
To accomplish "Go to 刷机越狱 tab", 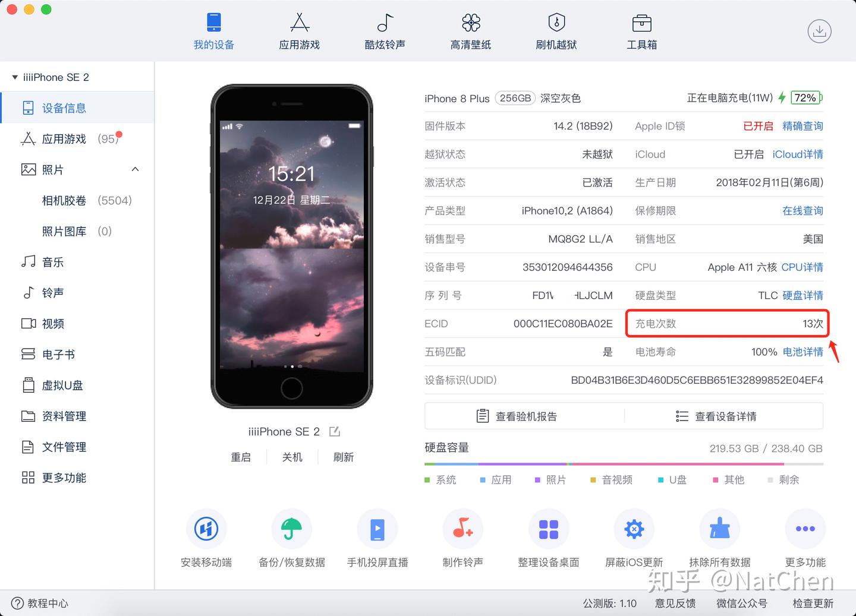I will (x=556, y=32).
